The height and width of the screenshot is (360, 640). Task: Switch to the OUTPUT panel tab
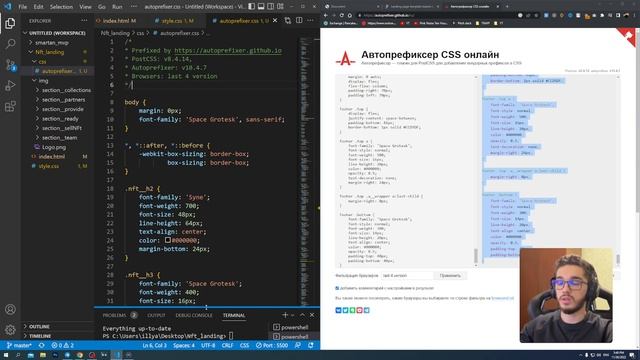pos(156,315)
